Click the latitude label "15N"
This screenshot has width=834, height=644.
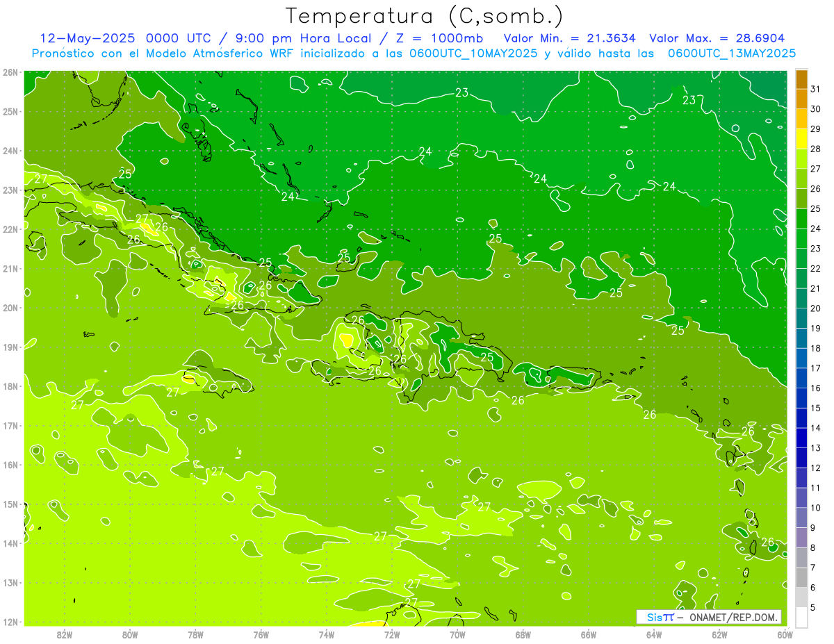point(10,504)
